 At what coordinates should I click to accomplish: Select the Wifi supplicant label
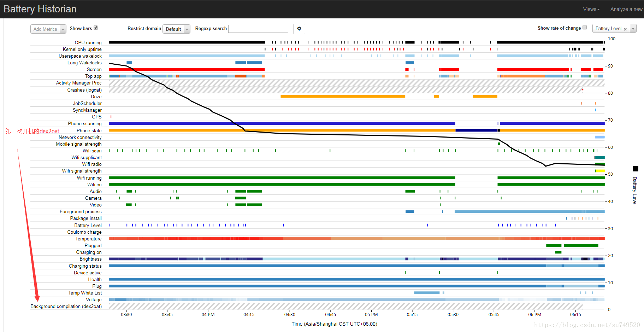[87, 157]
